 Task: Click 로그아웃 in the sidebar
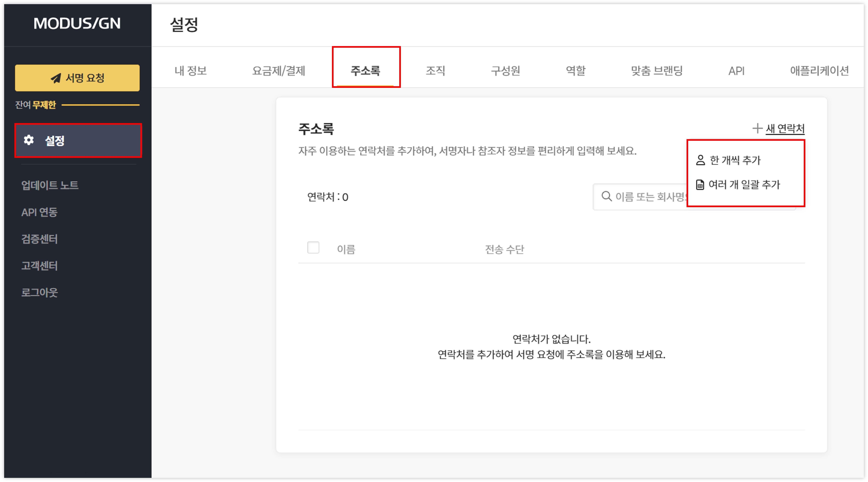[39, 292]
